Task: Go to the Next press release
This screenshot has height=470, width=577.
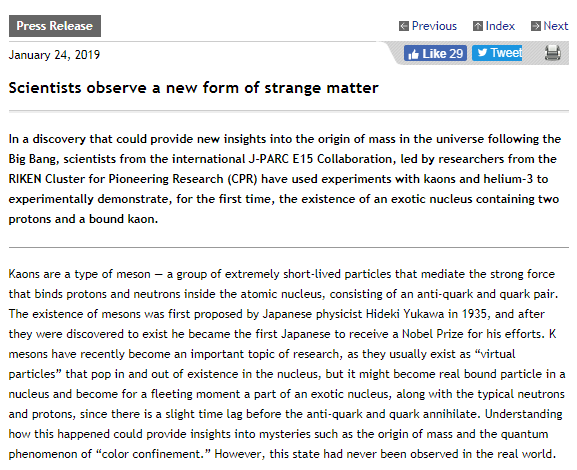Action: click(556, 26)
